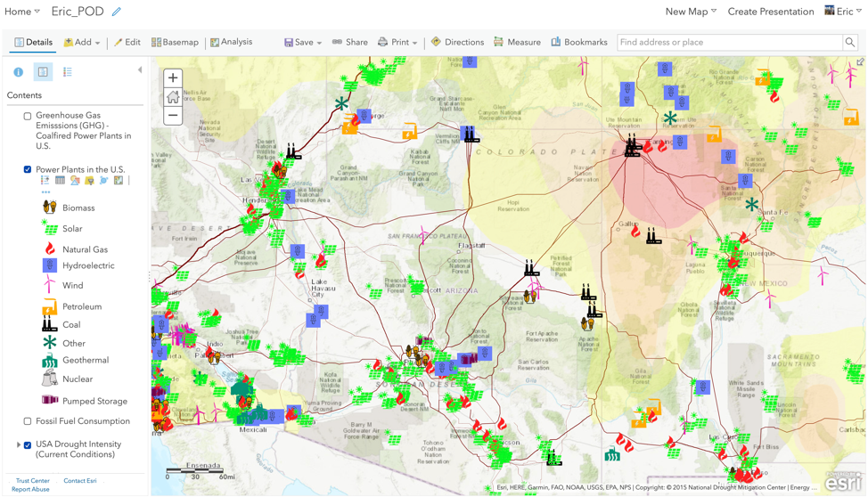Click the Contents heading
The width and height of the screenshot is (868, 497).
[24, 95]
